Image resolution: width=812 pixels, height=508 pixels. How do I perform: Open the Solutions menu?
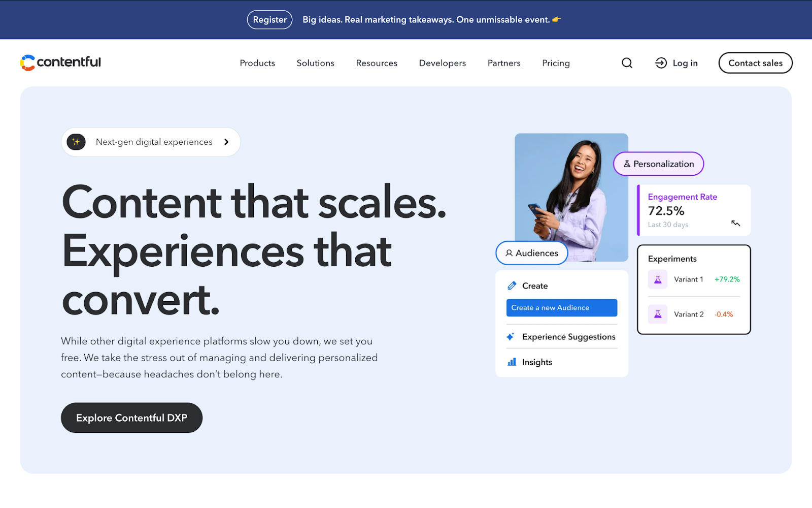pyautogui.click(x=316, y=63)
